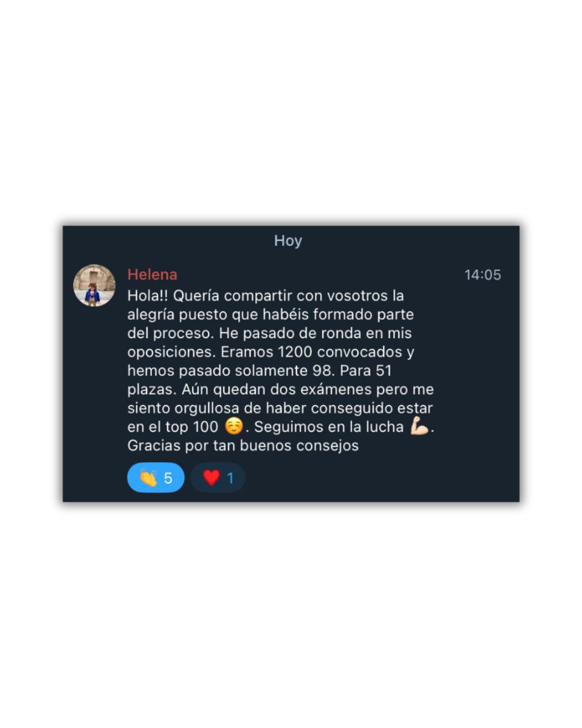Click the smiling face emoji after top 100
The image size is (582, 728).
tap(234, 426)
